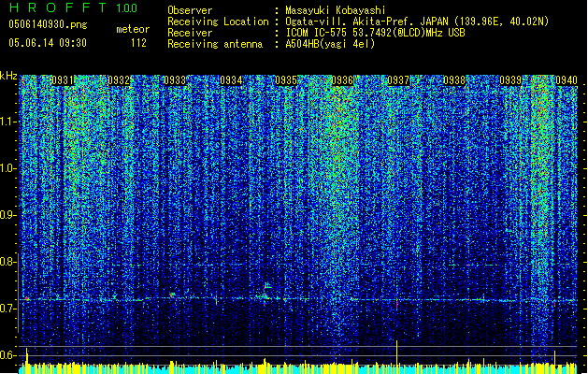
Task: Click the 0.8 kHz axis tick label
Action: [7, 262]
